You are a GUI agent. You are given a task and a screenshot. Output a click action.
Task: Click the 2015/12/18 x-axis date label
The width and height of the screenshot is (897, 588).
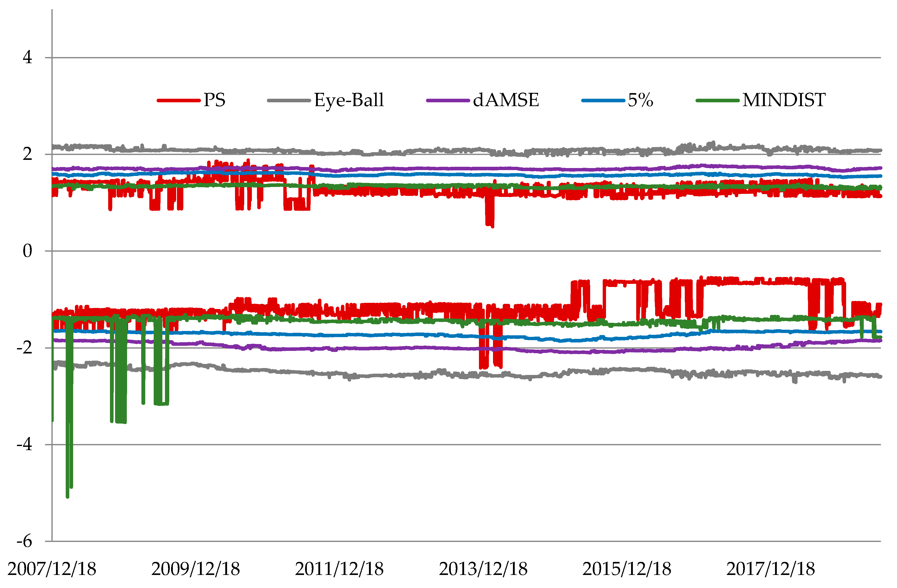627,569
